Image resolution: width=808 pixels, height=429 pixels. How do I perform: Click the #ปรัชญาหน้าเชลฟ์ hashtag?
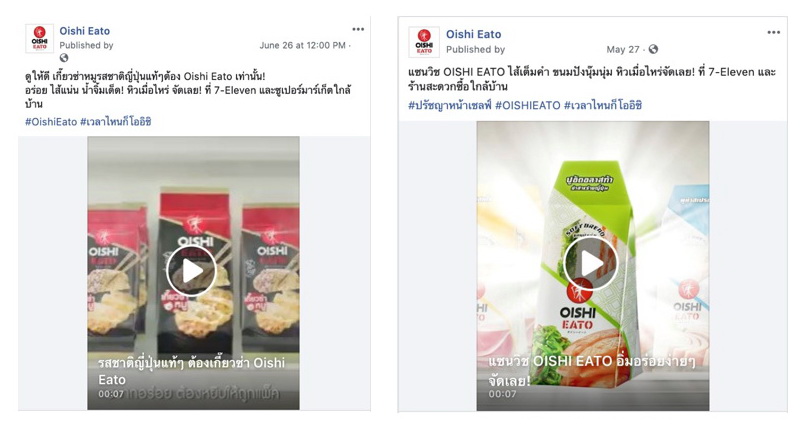[450, 106]
